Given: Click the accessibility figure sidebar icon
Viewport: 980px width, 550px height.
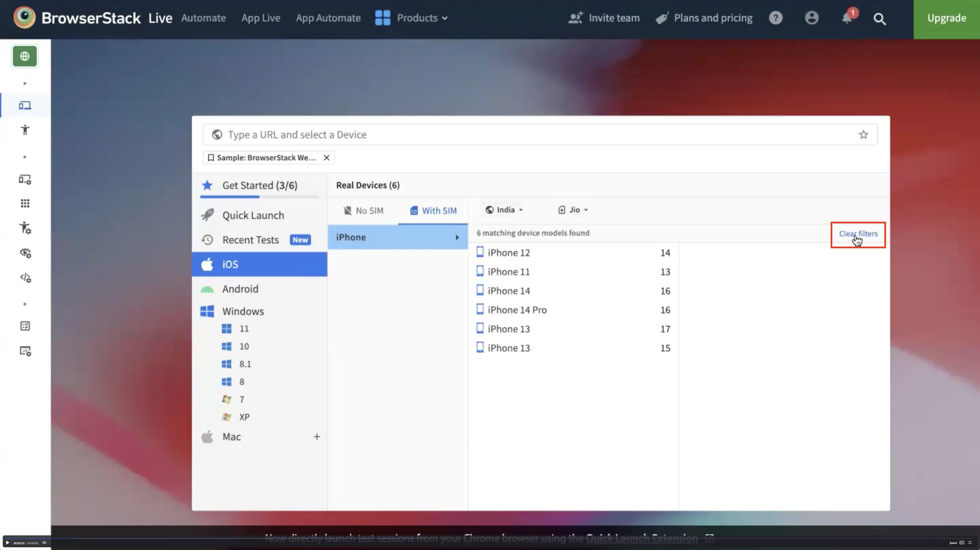Looking at the screenshot, I should pyautogui.click(x=25, y=130).
